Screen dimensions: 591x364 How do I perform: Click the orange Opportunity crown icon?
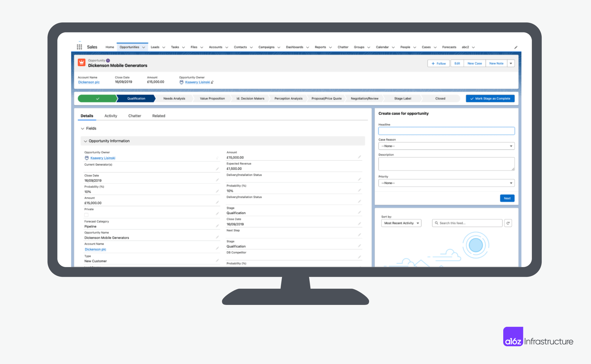coord(82,63)
